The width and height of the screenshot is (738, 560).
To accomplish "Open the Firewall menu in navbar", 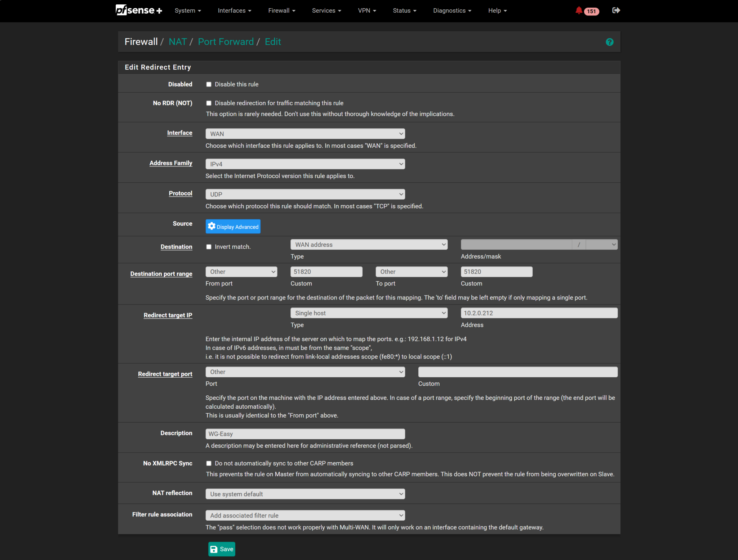I will click(281, 10).
